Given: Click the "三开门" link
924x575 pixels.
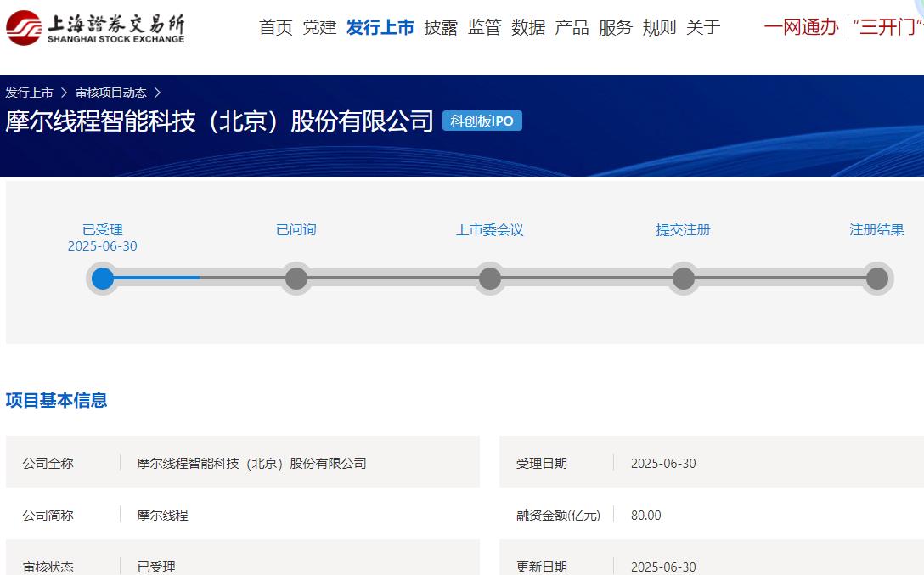Looking at the screenshot, I should click(x=887, y=26).
